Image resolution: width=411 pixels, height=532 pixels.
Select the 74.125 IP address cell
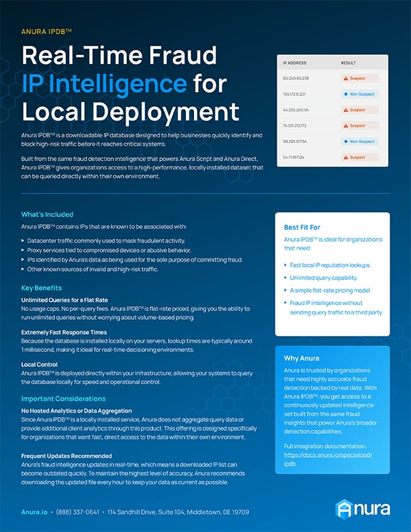295,126
